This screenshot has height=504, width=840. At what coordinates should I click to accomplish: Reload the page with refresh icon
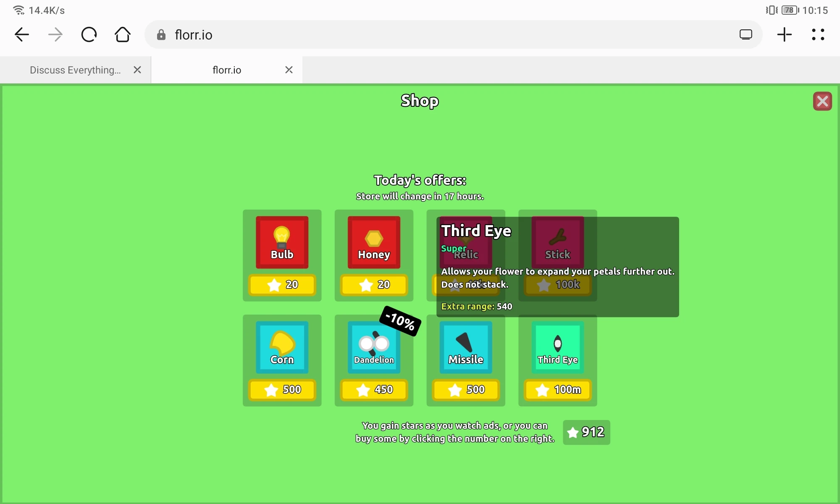tap(89, 35)
